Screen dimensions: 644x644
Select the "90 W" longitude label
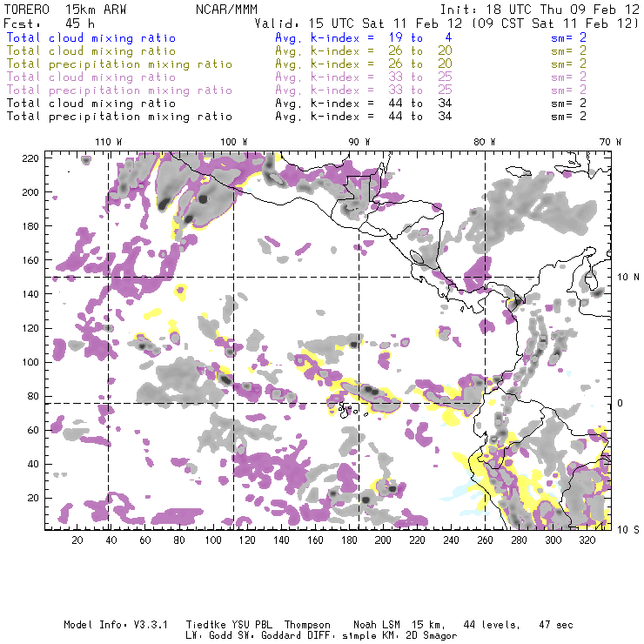tap(359, 142)
